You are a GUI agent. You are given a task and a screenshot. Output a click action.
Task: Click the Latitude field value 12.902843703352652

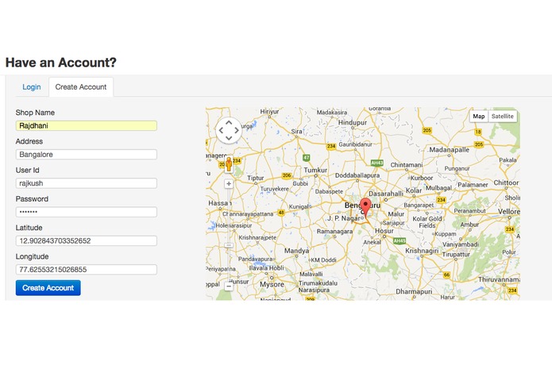87,240
